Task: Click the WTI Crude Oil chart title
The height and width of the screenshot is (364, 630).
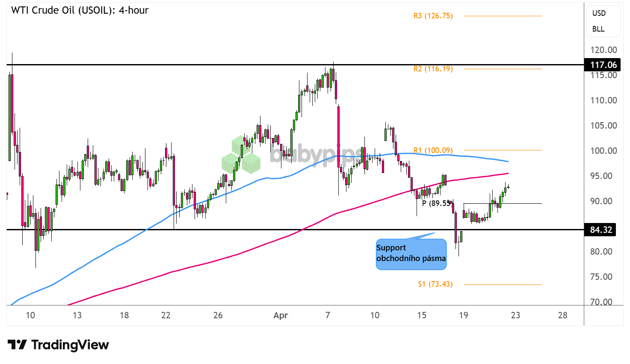Action: (x=80, y=10)
